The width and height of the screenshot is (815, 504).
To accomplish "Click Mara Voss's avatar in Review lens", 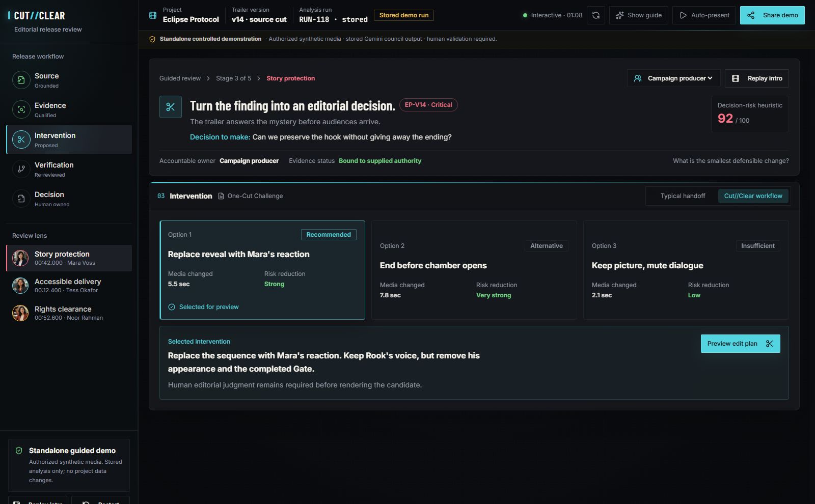I will 20,258.
